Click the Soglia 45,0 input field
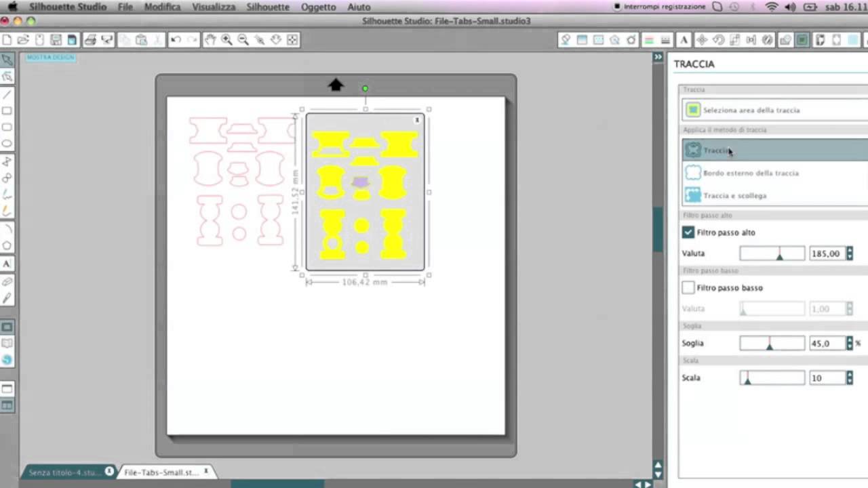Screen dimensions: 868x488 [827, 344]
